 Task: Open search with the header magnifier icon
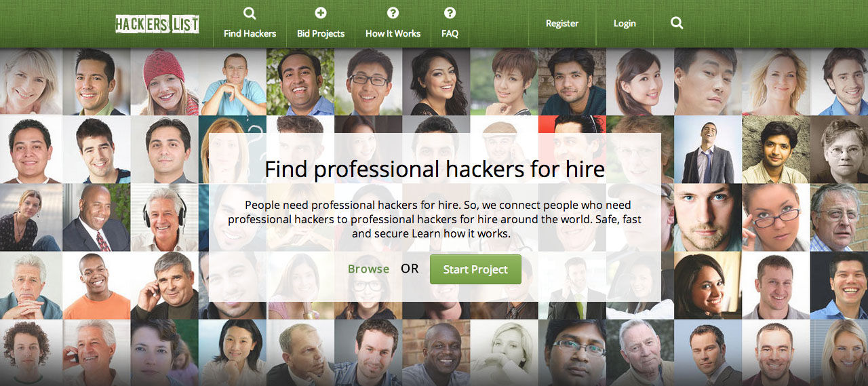pos(677,23)
